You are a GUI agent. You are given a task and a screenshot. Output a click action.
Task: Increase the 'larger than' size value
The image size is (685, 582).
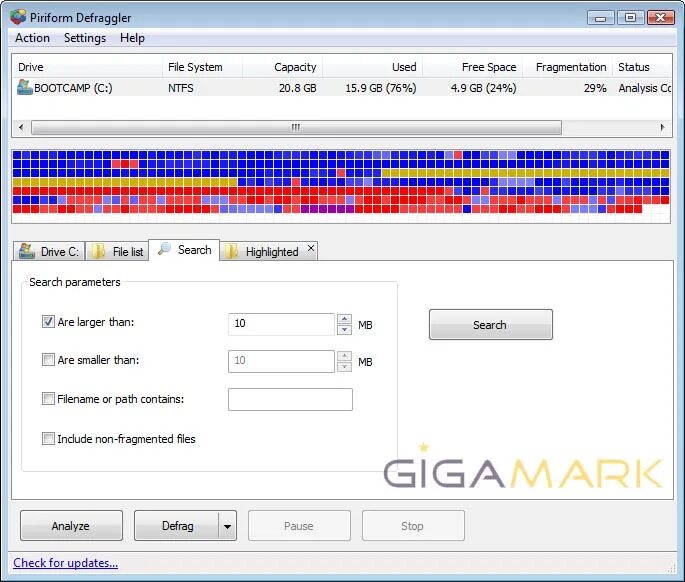(344, 319)
